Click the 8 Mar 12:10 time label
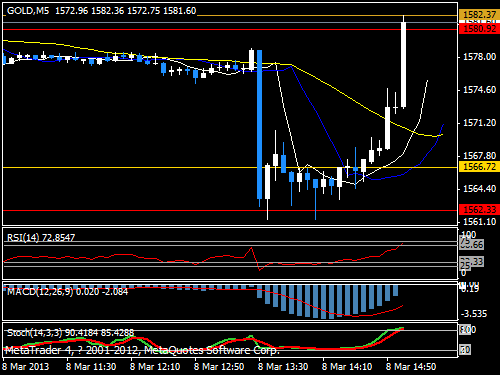 [155, 367]
